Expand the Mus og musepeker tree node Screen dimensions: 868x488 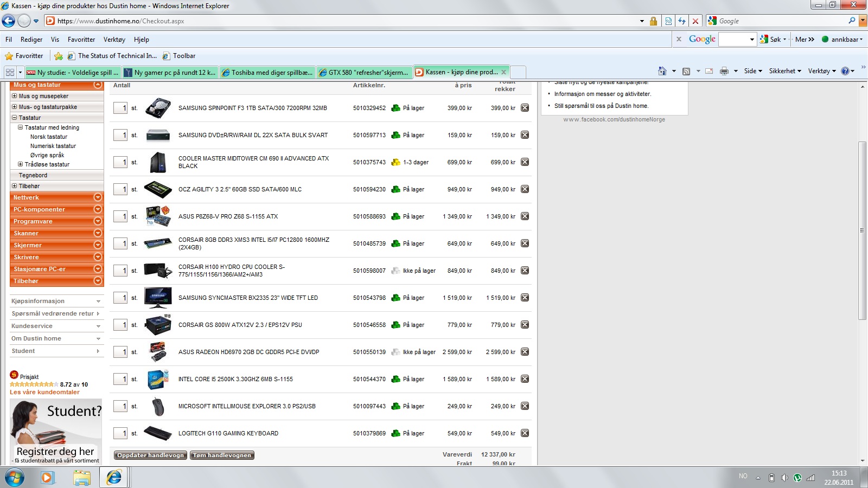[x=15, y=96]
